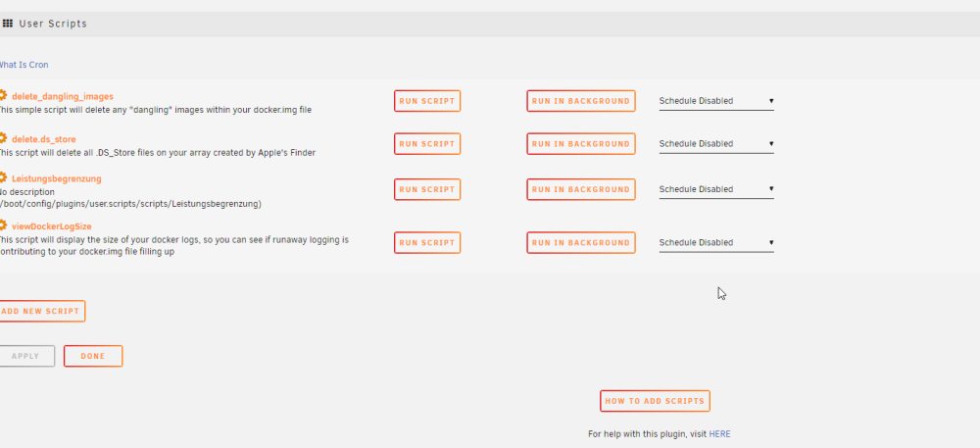Click the Apply button
980x448 pixels.
coord(26,356)
